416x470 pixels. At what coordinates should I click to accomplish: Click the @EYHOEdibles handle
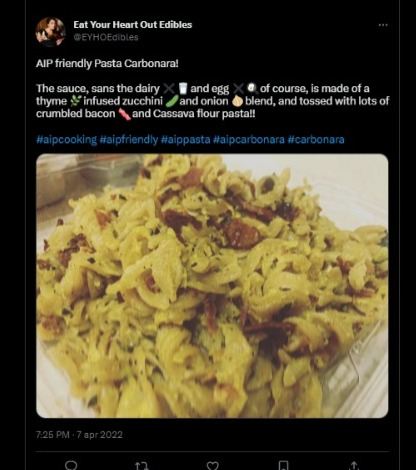106,37
